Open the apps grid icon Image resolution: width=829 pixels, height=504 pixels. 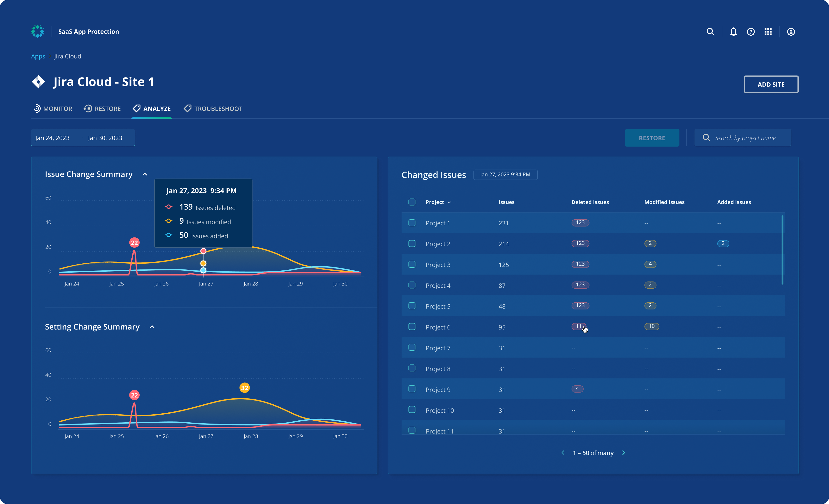point(768,31)
